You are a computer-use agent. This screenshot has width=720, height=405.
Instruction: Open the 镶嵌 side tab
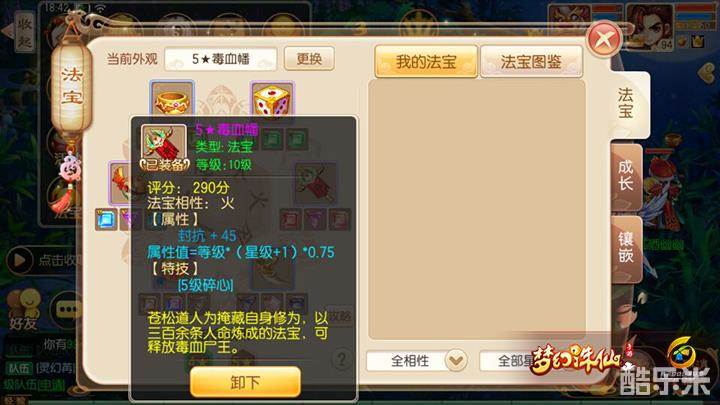click(x=626, y=248)
